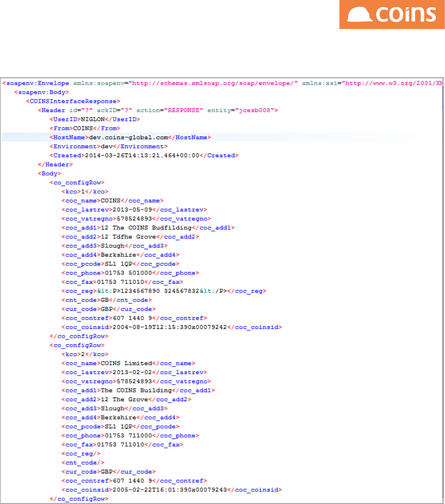The image size is (445, 504).
Task: Select the soapenv:Envelope opening tag line
Action: point(222,83)
